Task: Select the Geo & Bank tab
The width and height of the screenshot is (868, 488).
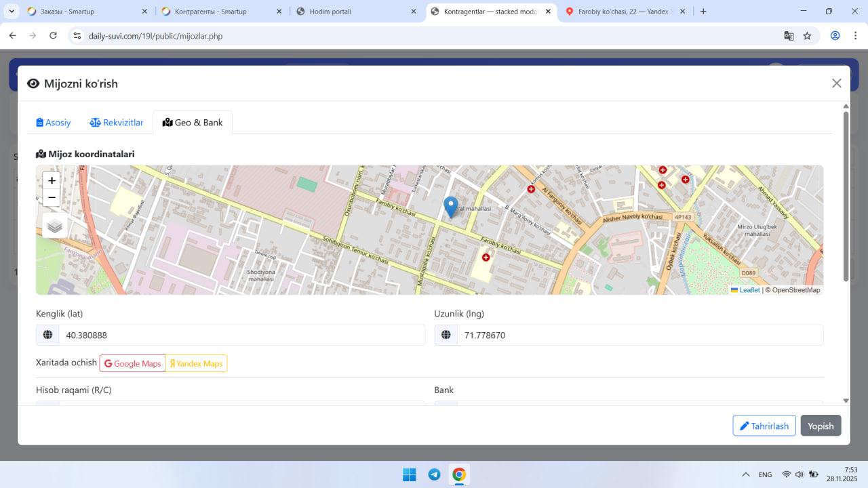Action: (x=193, y=123)
